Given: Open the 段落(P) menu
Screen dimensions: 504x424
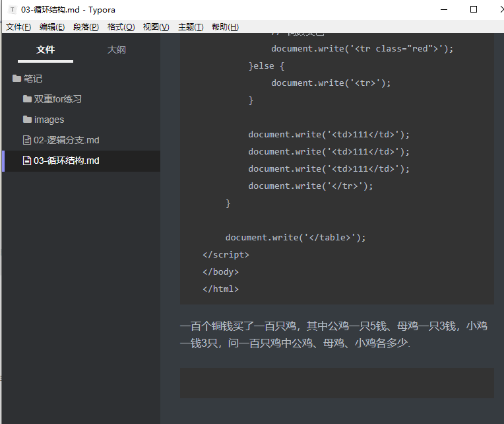Looking at the screenshot, I should (x=86, y=27).
